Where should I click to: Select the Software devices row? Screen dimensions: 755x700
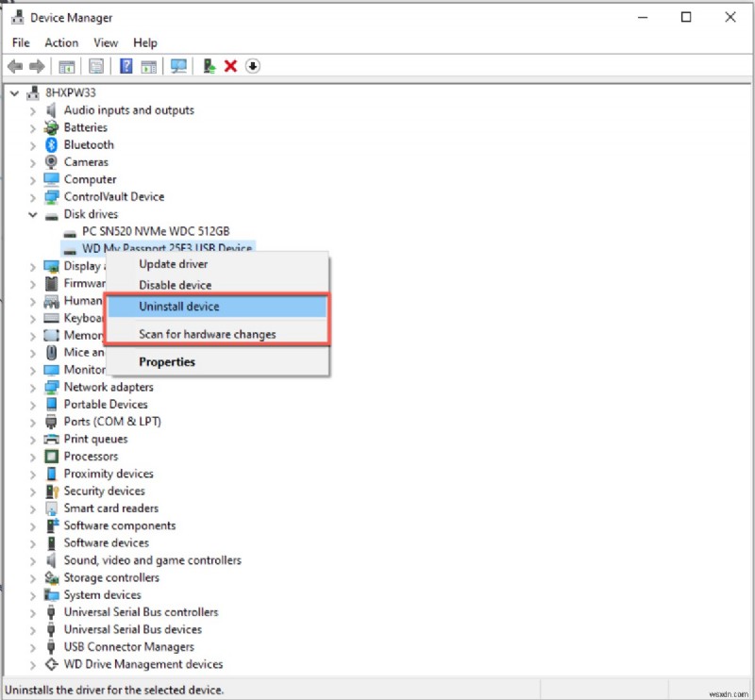107,542
